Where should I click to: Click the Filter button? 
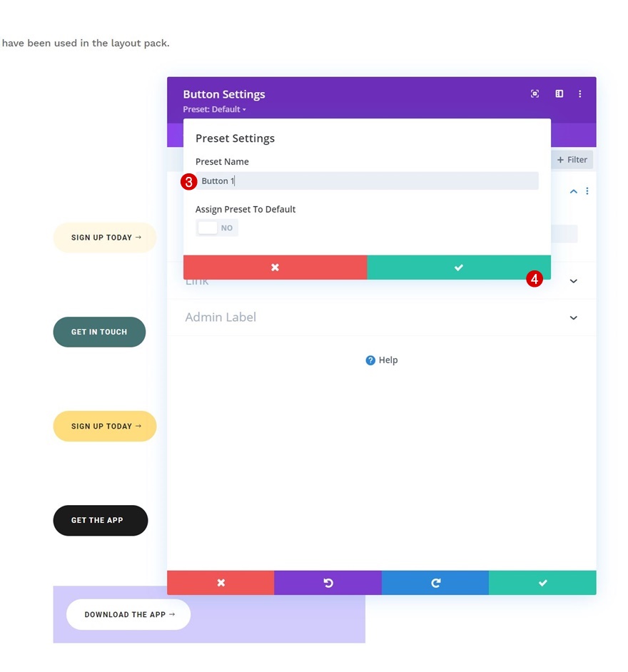572,160
